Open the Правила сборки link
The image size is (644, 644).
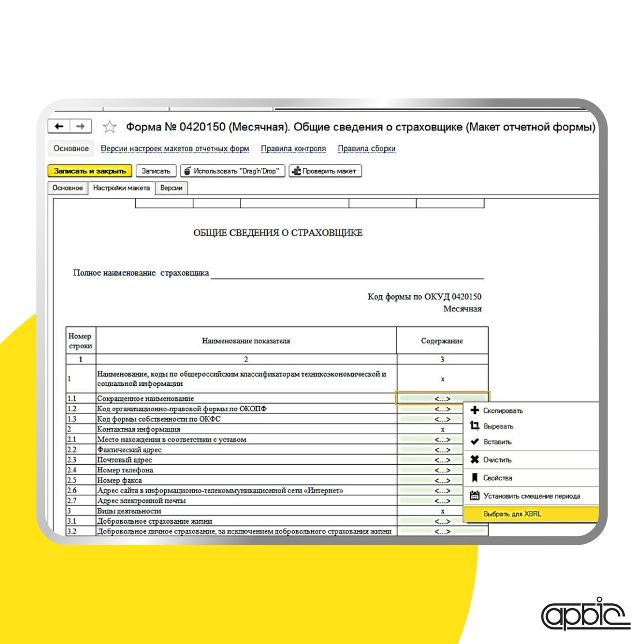(x=367, y=149)
